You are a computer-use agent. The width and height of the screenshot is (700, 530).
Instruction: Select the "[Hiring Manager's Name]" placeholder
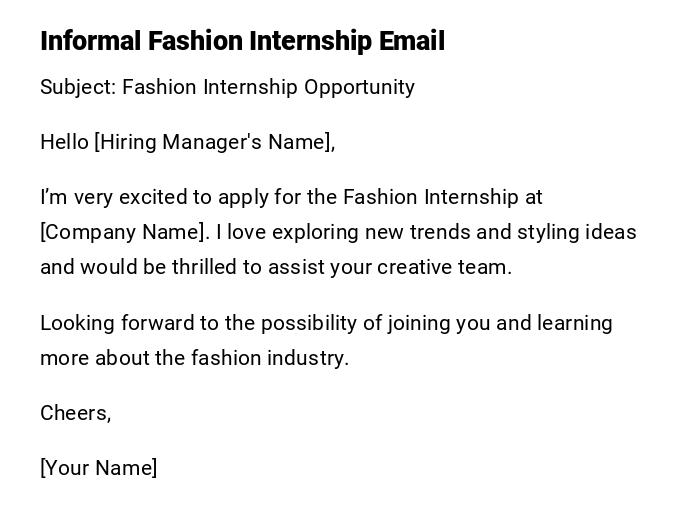click(x=214, y=142)
